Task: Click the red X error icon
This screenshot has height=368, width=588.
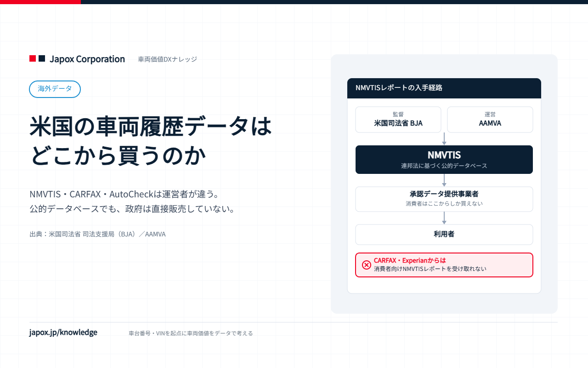Action: pos(367,265)
